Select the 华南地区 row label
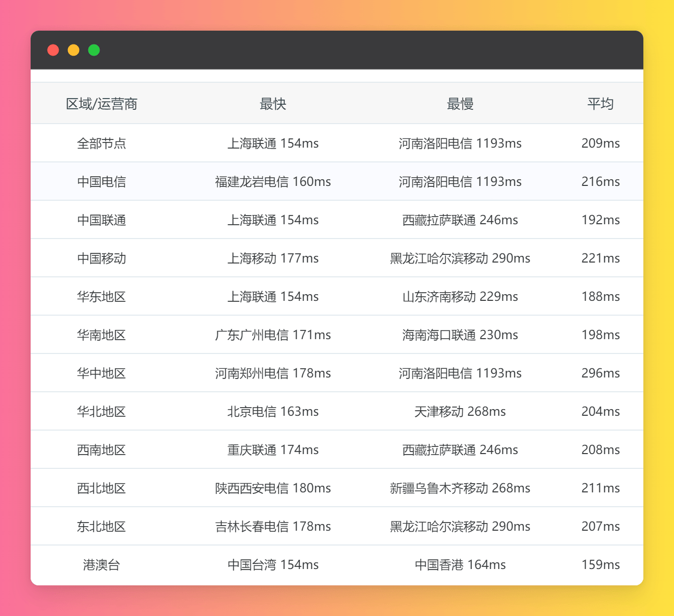The height and width of the screenshot is (616, 674). point(102,335)
